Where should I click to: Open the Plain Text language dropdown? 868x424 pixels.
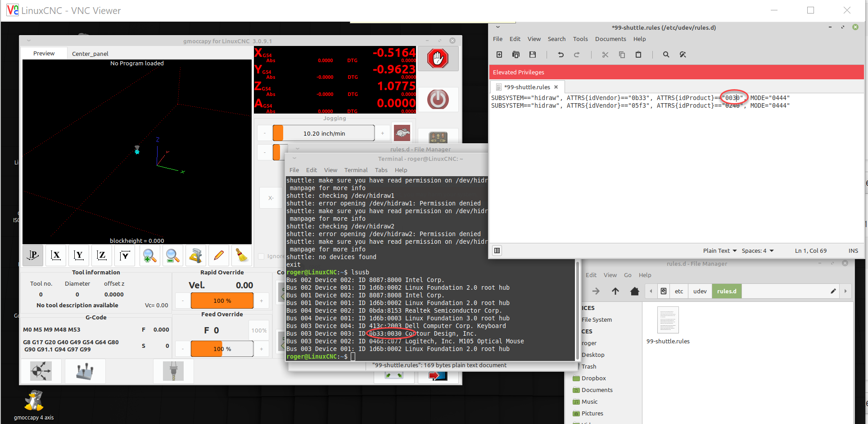pyautogui.click(x=719, y=251)
